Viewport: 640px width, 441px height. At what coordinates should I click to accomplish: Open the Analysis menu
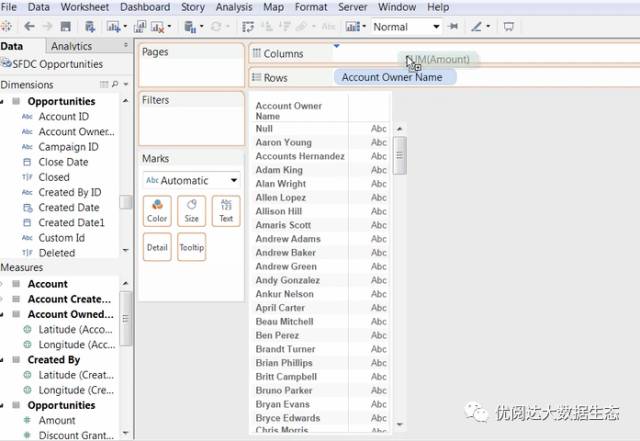(234, 7)
